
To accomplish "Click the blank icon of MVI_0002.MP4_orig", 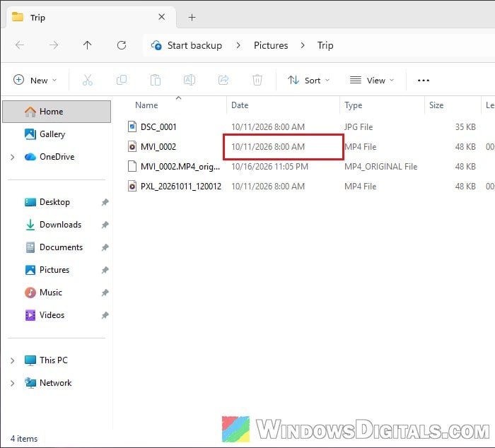I will (x=132, y=166).
